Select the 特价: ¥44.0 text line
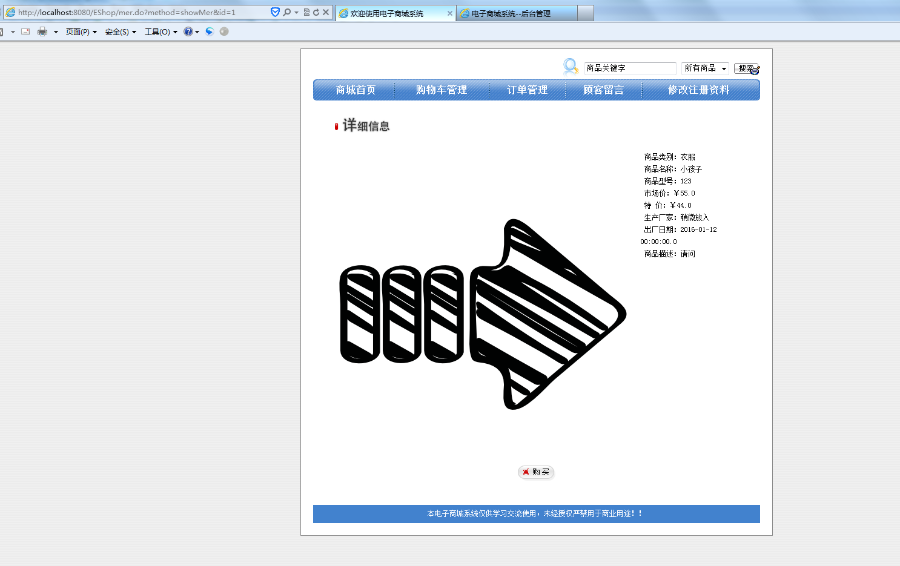Viewport: 900px width, 566px height. [668, 206]
